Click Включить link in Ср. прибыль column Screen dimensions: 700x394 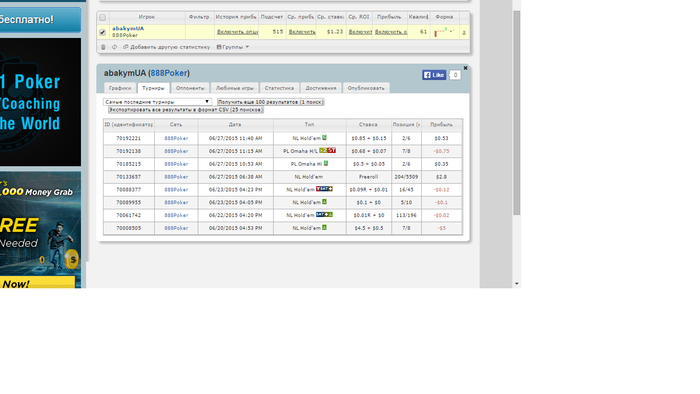[302, 32]
